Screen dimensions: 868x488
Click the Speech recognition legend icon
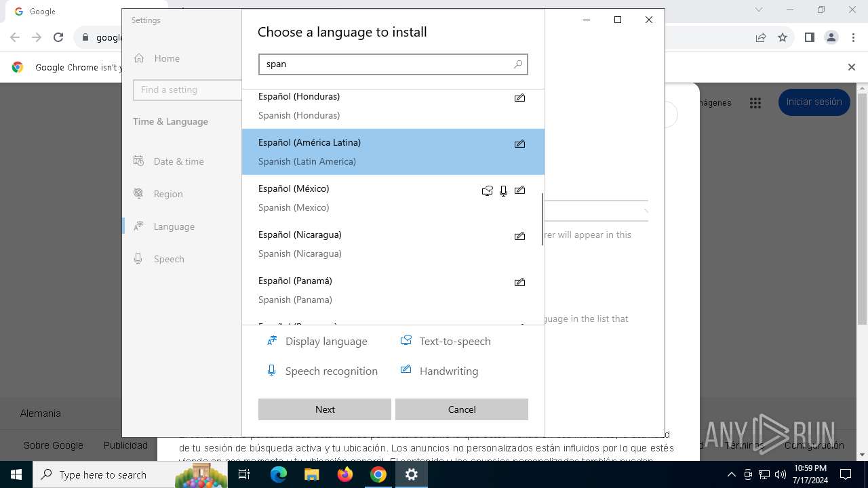pyautogui.click(x=271, y=371)
